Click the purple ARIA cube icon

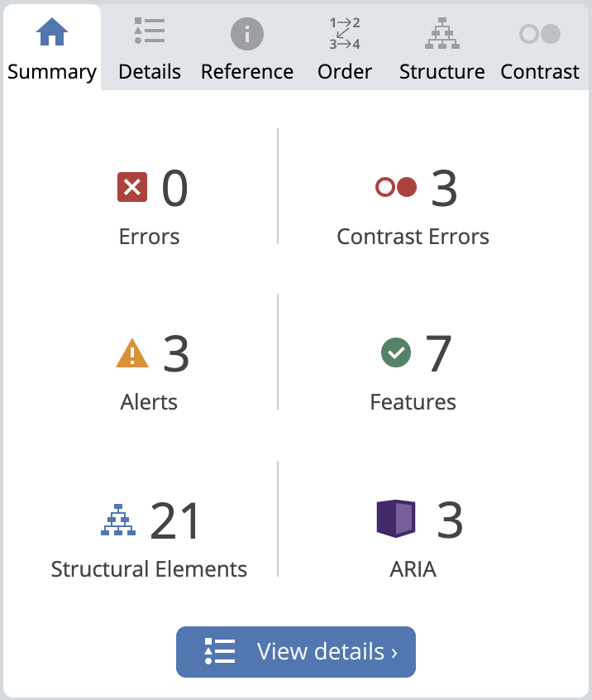(396, 518)
